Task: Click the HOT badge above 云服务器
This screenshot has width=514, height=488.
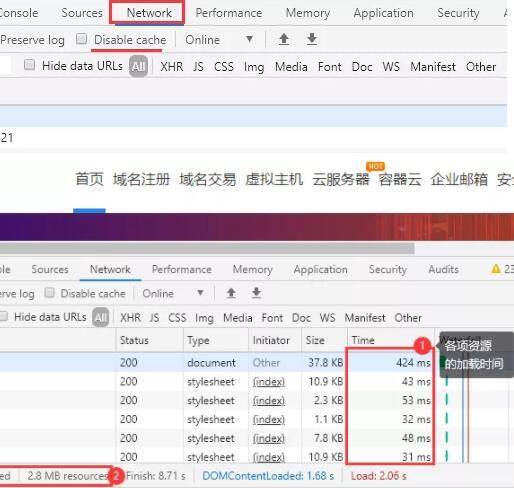Action: pos(375,166)
